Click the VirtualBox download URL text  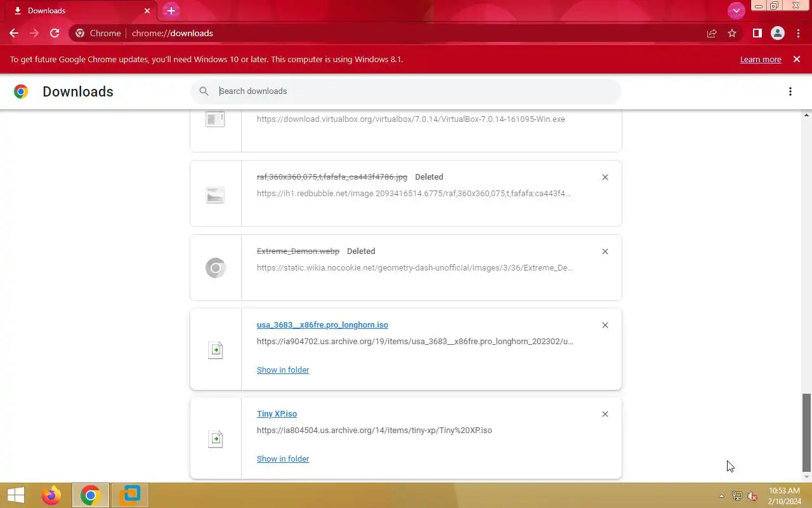(410, 119)
